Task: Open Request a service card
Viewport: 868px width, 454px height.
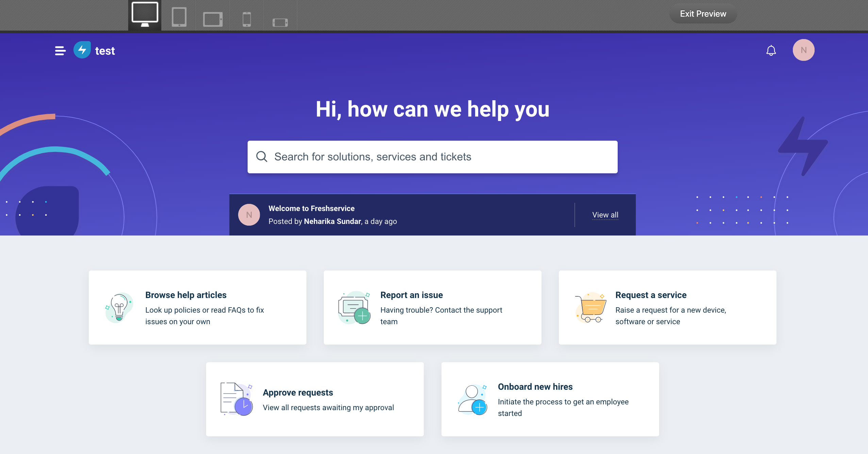Action: tap(667, 308)
